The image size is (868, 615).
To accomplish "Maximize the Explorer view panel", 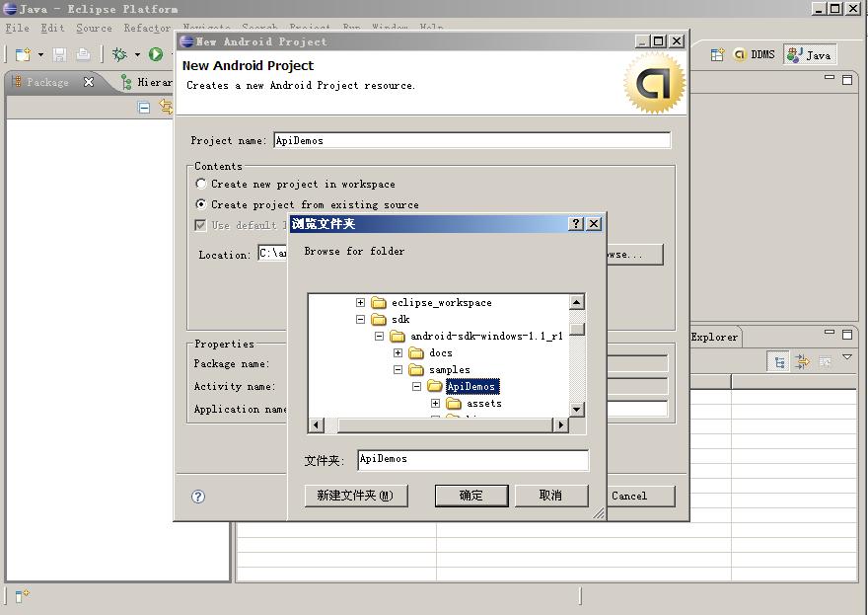I will coord(847,334).
